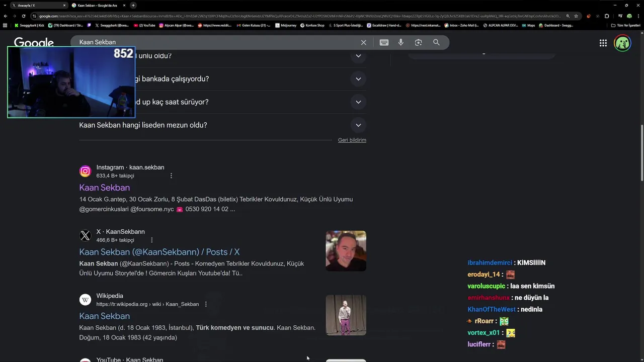
Task: Open the Chrome three-dot menu
Action: (x=638, y=16)
